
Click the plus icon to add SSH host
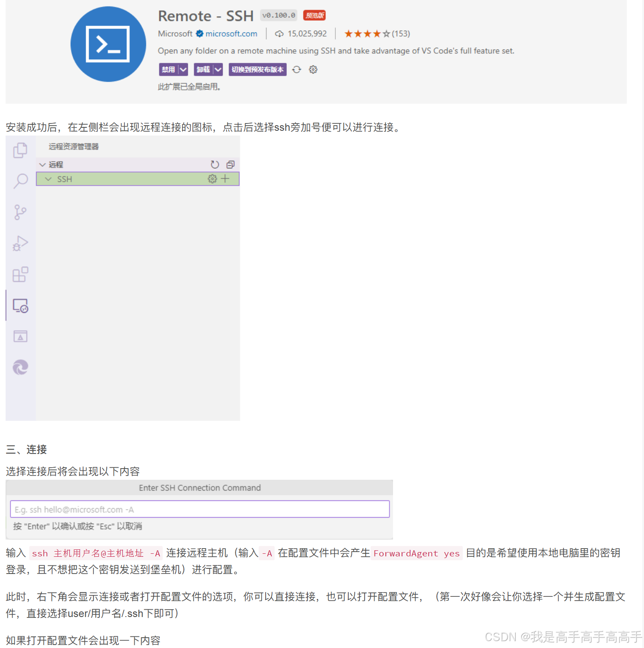pos(225,179)
